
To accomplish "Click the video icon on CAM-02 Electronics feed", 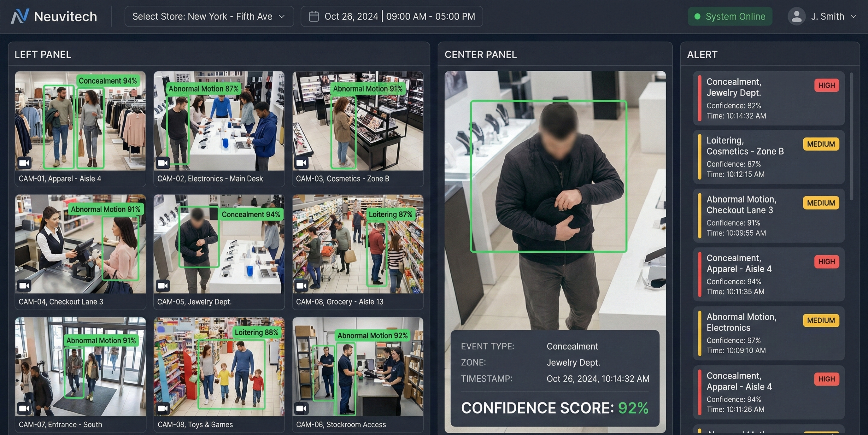I will click(163, 163).
